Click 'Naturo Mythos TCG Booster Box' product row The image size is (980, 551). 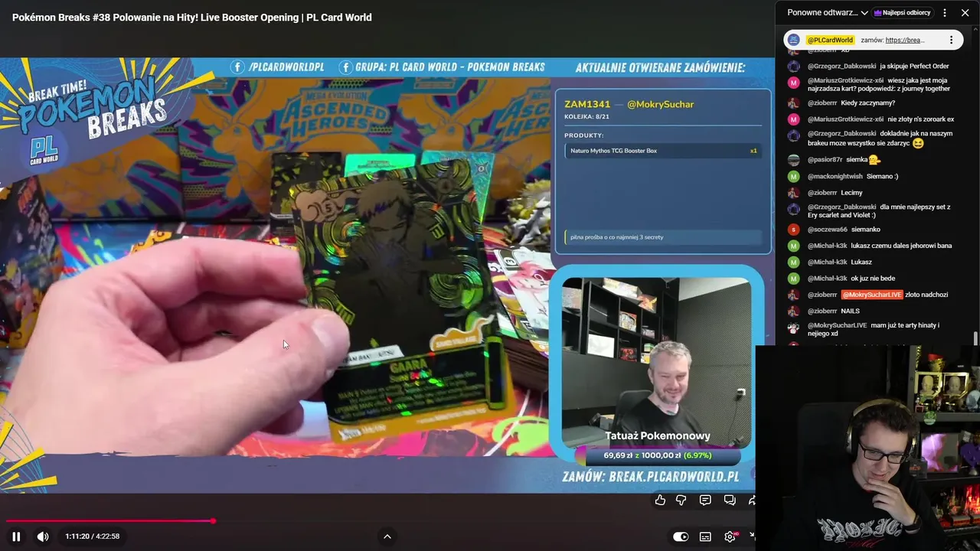[x=663, y=151]
